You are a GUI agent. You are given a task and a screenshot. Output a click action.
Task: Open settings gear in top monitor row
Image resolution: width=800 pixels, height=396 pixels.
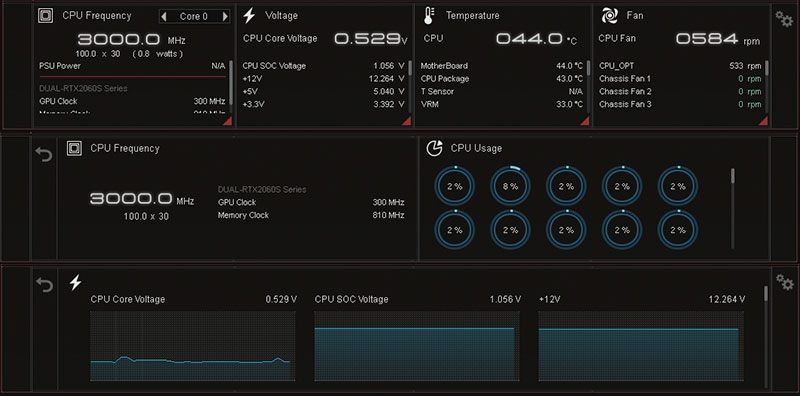click(784, 19)
